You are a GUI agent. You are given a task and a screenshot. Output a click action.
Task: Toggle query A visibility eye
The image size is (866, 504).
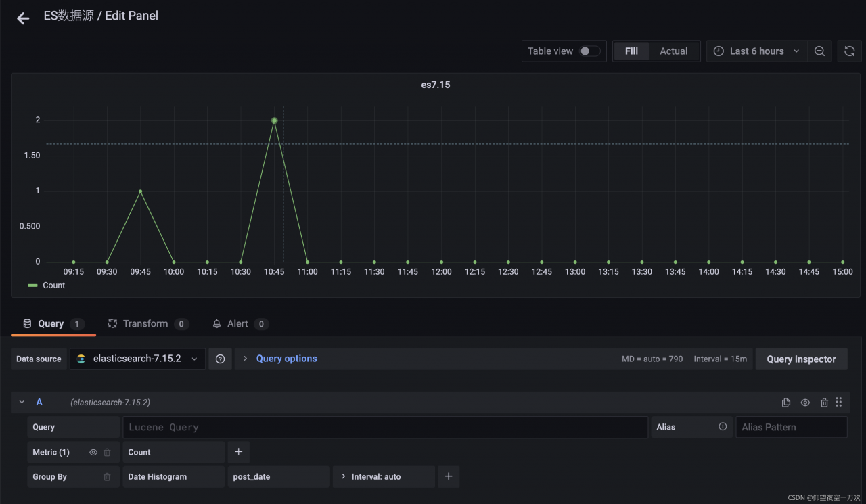[805, 403]
